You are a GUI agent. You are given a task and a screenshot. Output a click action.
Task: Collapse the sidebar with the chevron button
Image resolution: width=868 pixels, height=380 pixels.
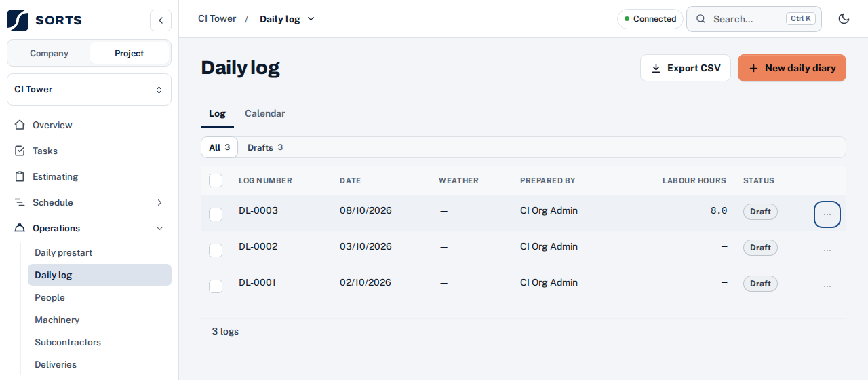click(161, 20)
